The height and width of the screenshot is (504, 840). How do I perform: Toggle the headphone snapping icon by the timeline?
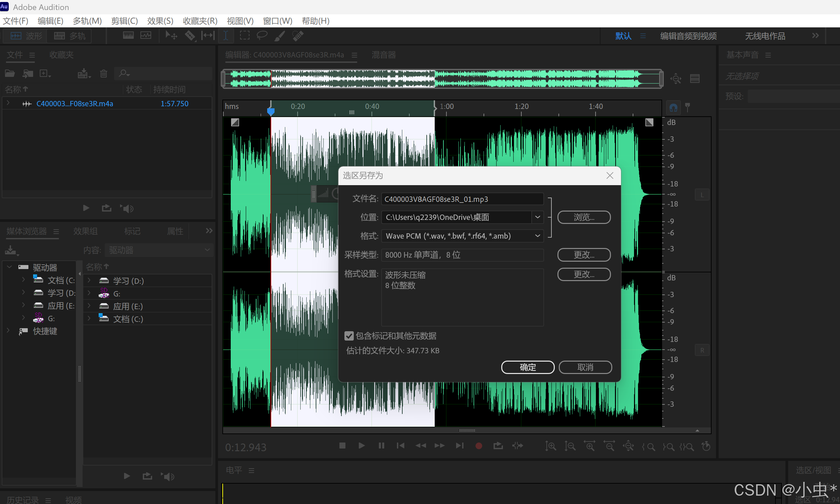[673, 108]
